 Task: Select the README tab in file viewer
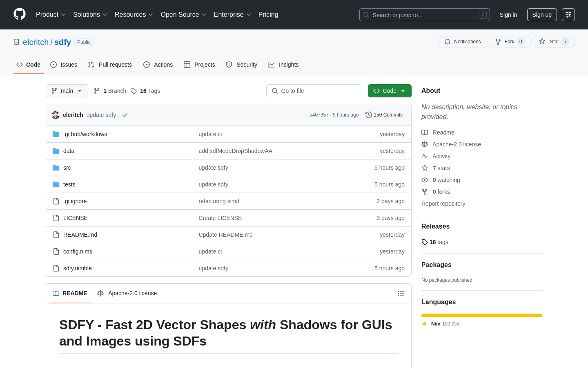[x=70, y=294]
